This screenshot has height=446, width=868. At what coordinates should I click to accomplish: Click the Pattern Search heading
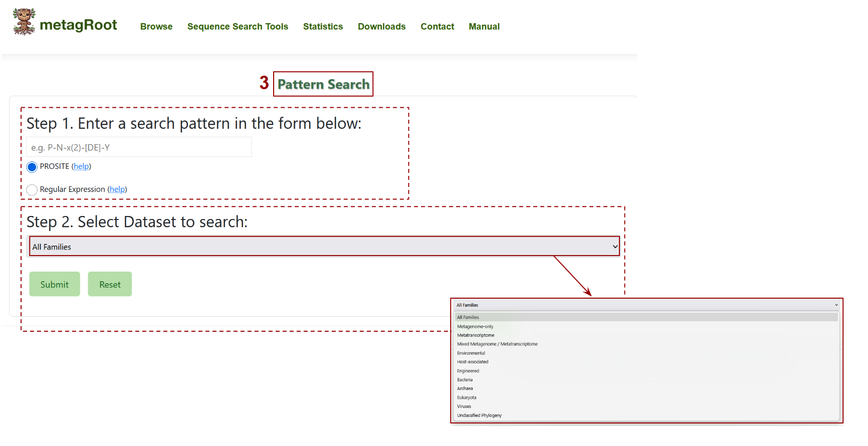click(324, 84)
